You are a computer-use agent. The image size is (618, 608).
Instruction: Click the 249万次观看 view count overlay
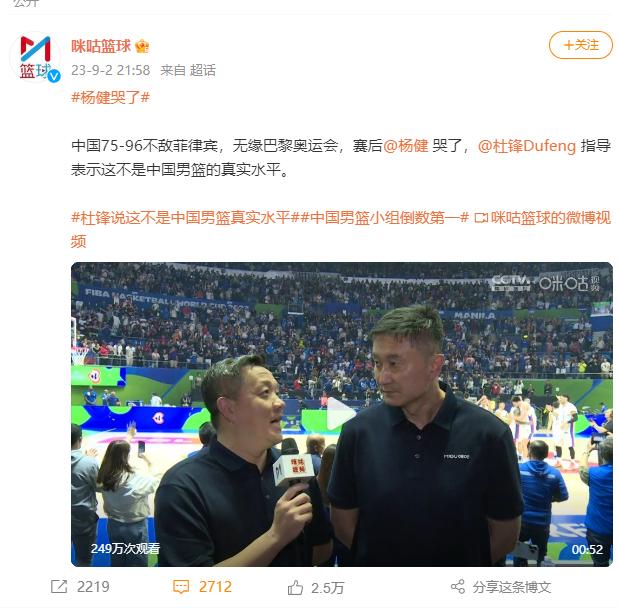tap(125, 549)
